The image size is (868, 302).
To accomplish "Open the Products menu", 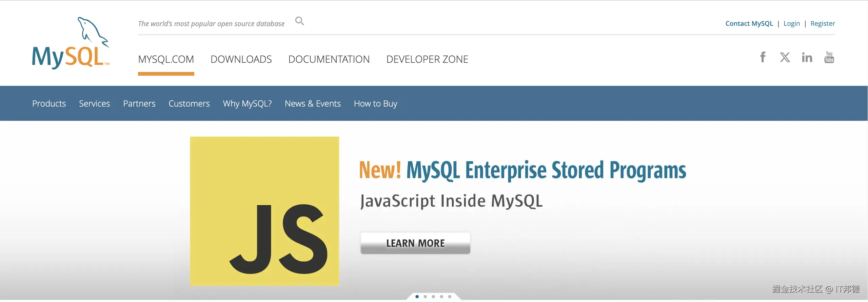I will [x=49, y=103].
